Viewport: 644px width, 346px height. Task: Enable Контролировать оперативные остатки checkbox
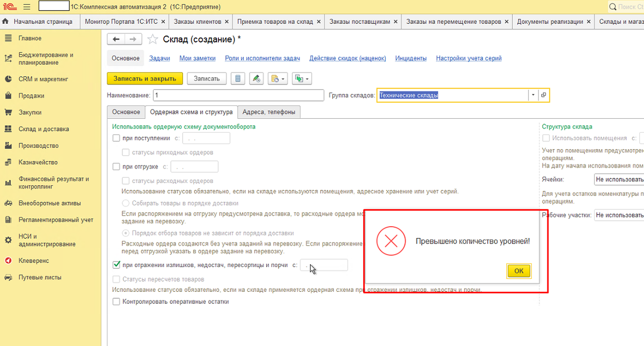click(116, 302)
